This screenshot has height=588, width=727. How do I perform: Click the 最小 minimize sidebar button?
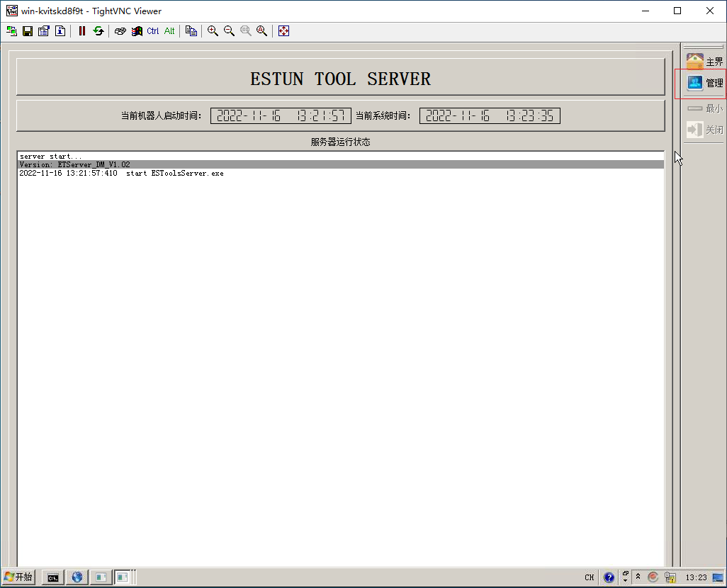[x=704, y=108]
